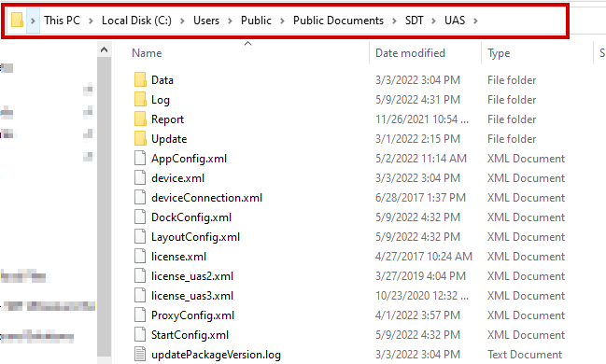Viewport: 606px width, 364px height.
Task: Go to SDT breadcrumb segment
Action: (415, 21)
